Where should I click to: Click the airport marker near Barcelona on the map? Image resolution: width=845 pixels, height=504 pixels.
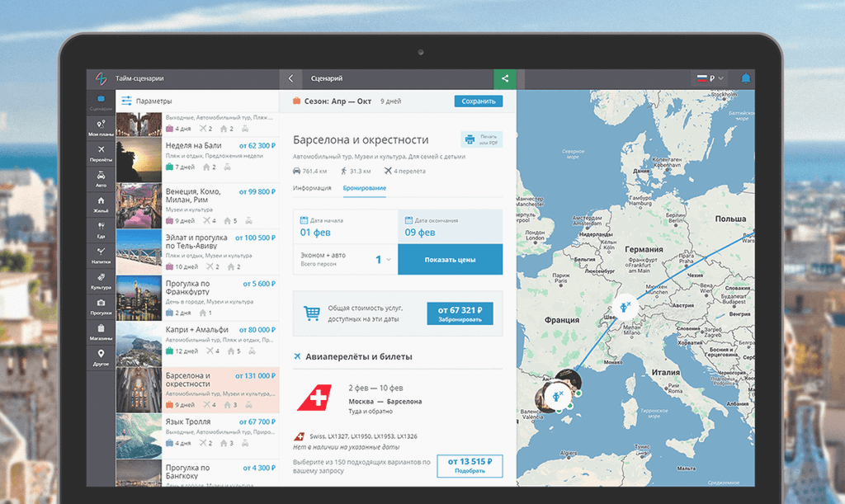(x=558, y=396)
